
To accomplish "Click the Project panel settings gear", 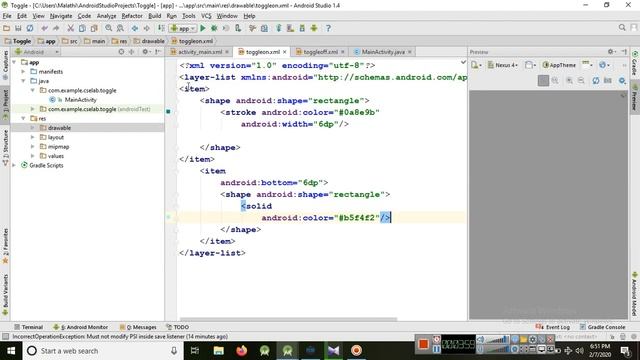I will pyautogui.click(x=145, y=52).
